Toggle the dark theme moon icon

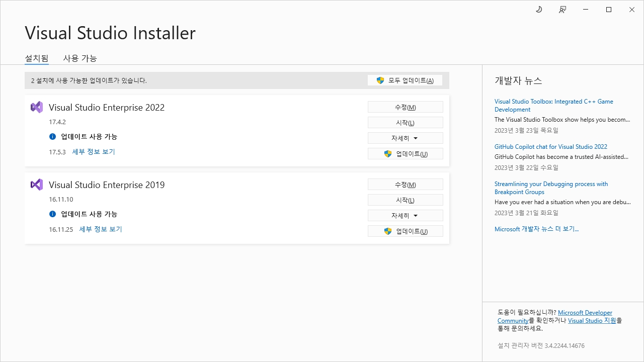click(x=539, y=10)
